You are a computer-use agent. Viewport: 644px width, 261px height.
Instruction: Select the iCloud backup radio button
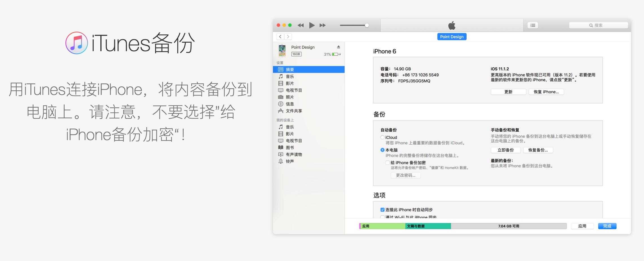pyautogui.click(x=382, y=137)
